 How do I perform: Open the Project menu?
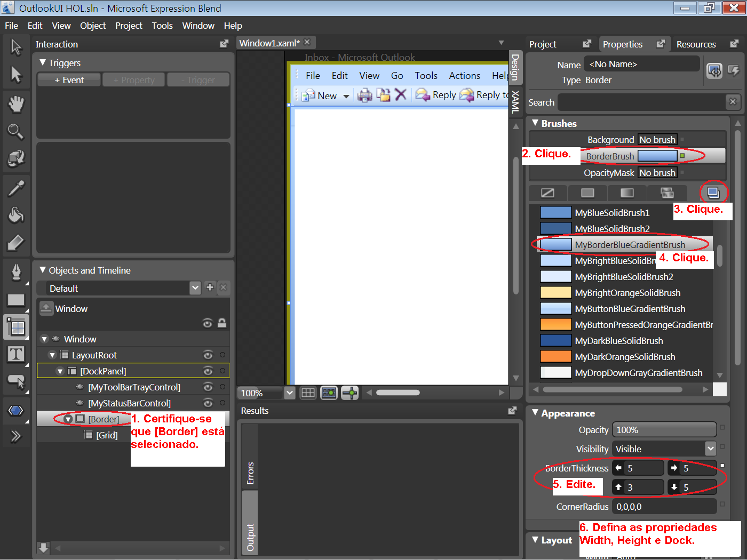(129, 26)
